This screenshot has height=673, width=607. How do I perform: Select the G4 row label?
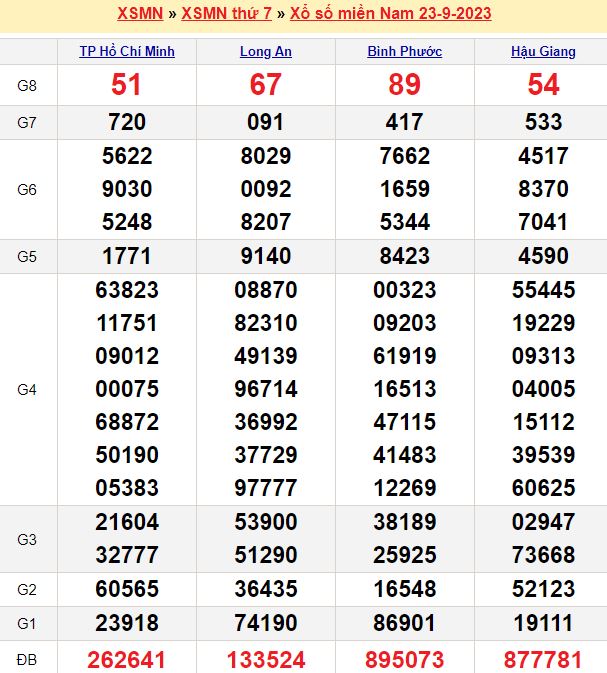pyautogui.click(x=28, y=389)
